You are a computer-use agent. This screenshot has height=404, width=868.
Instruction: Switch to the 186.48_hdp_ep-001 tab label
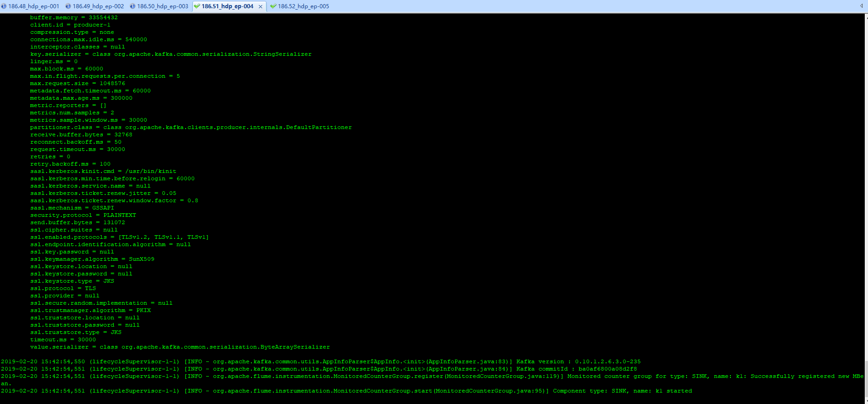pos(34,6)
